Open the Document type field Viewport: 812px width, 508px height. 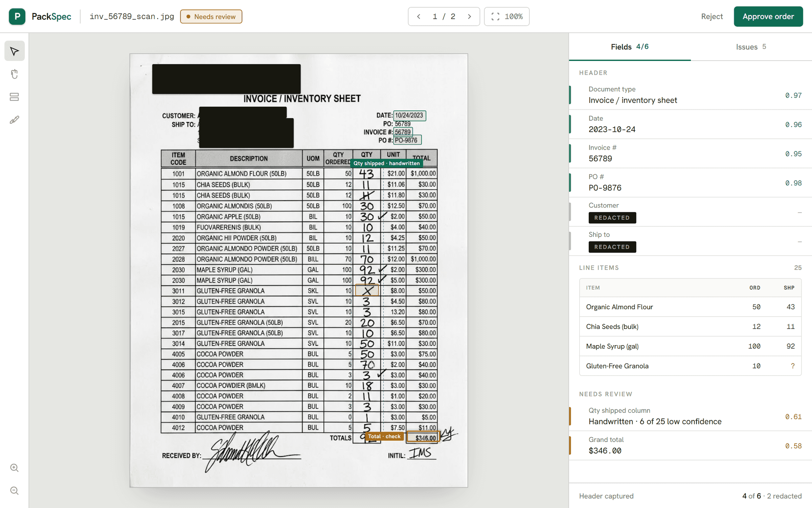click(690, 95)
